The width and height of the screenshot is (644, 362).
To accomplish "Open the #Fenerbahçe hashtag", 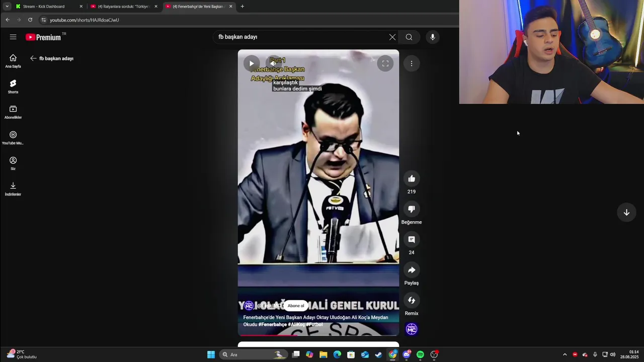I will click(x=272, y=325).
